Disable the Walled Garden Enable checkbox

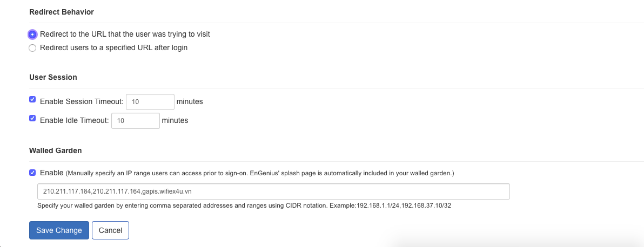(x=32, y=173)
